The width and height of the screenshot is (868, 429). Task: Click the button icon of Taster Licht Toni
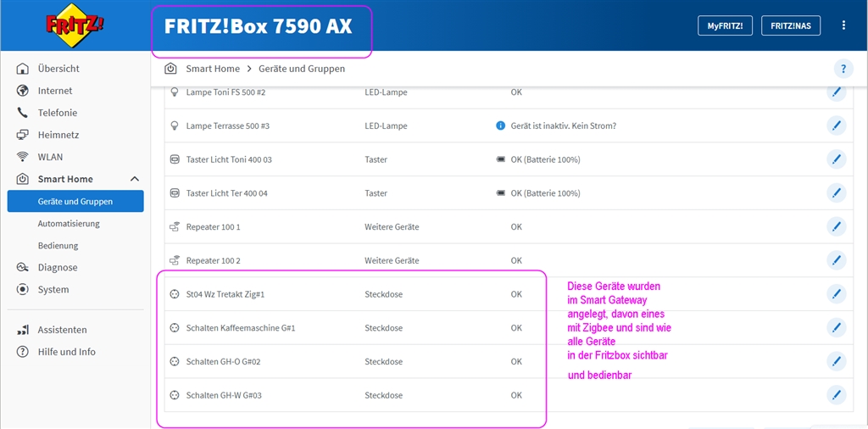click(x=175, y=159)
